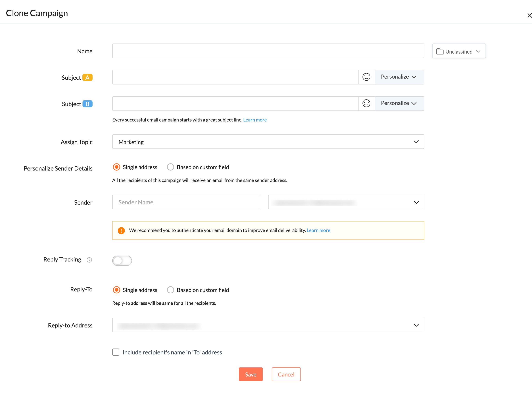532x395 pixels.
Task: Open the Unclassified folder dropdown
Action: [459, 51]
